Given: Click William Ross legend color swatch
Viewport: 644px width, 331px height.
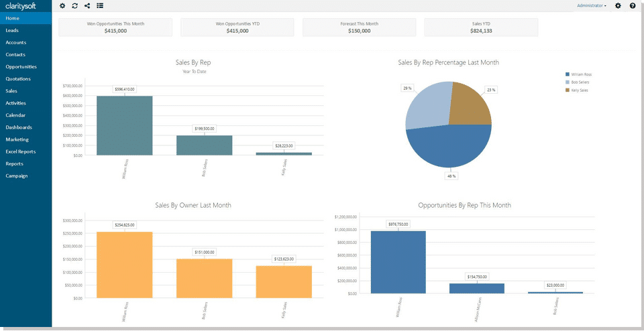Looking at the screenshot, I should (568, 74).
